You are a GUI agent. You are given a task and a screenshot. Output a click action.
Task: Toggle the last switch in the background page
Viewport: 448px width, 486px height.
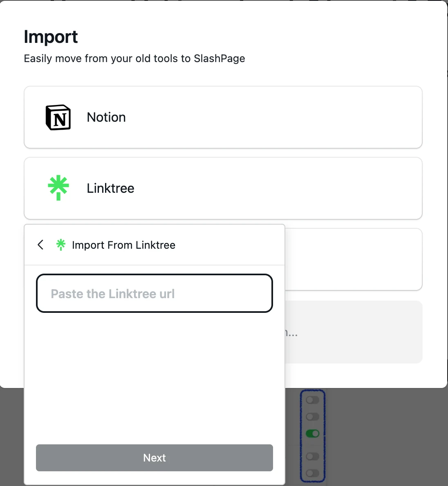point(312,473)
